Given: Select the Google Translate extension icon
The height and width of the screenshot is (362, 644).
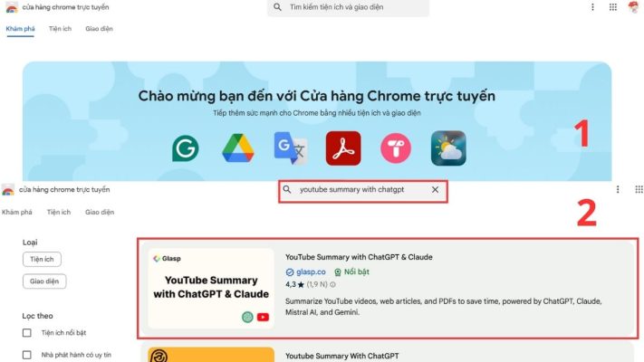Looking at the screenshot, I should click(291, 148).
